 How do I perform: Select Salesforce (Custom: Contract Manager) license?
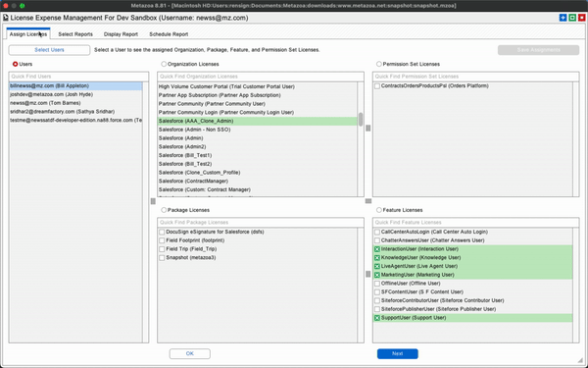point(258,190)
